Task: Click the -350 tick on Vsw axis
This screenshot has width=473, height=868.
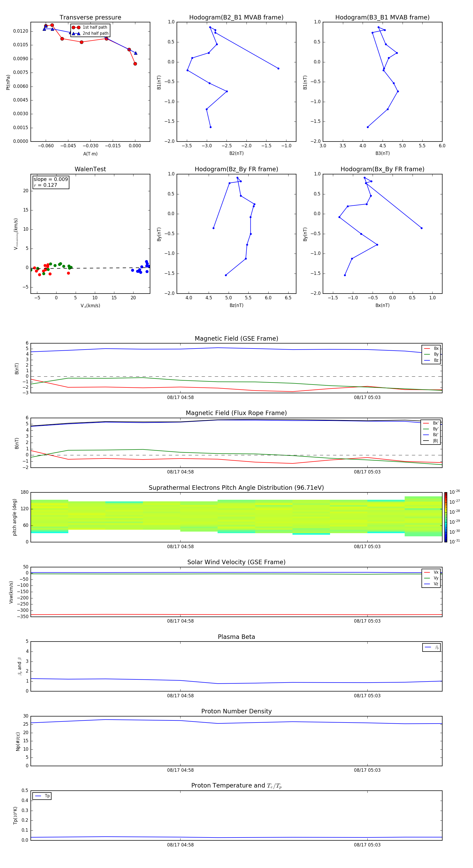Action: pyautogui.click(x=23, y=617)
